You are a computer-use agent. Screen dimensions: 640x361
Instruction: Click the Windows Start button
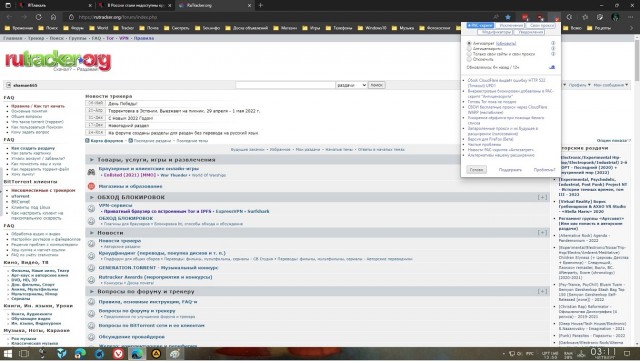click(x=8, y=354)
